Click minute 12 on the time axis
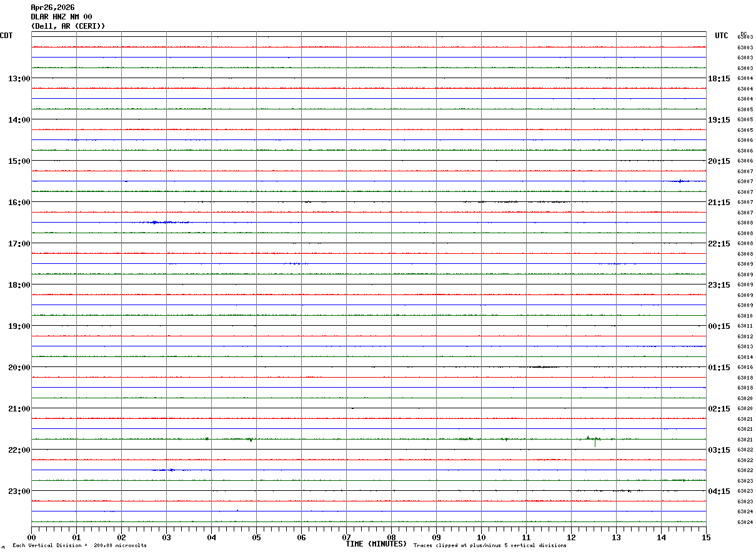The width and height of the screenshot is (756, 554). pos(571,537)
